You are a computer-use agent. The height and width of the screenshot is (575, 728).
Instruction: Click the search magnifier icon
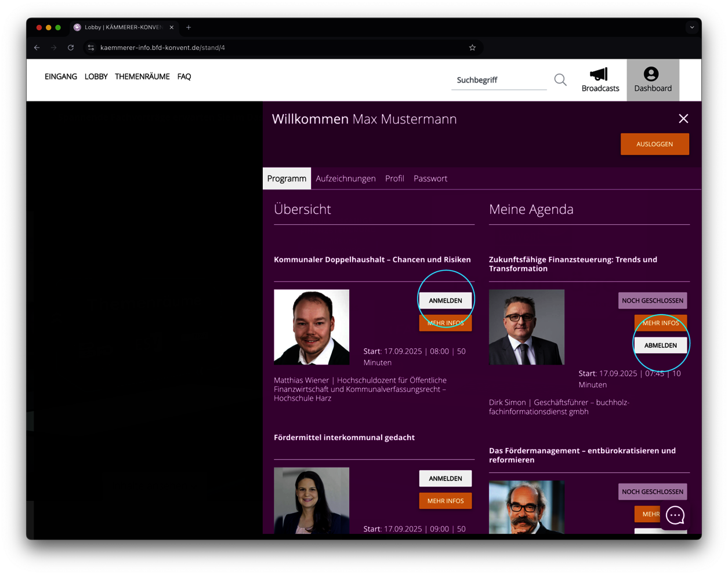(560, 80)
